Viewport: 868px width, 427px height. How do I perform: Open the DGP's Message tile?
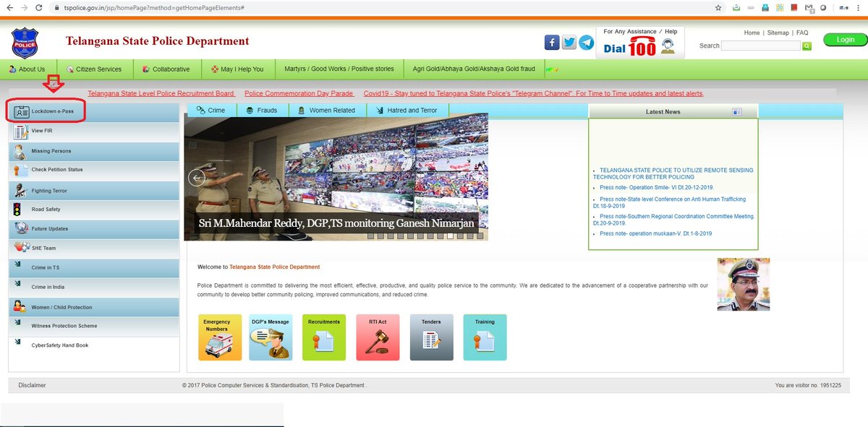(271, 337)
